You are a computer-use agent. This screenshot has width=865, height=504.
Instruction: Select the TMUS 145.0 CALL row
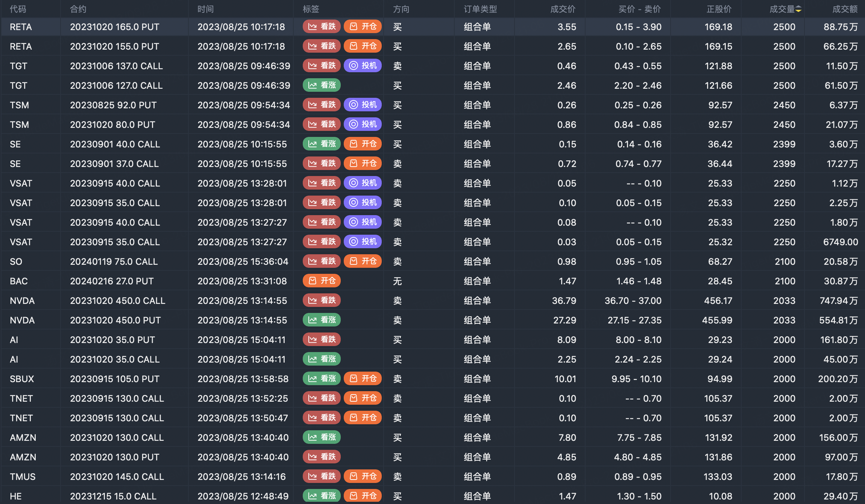click(x=117, y=477)
